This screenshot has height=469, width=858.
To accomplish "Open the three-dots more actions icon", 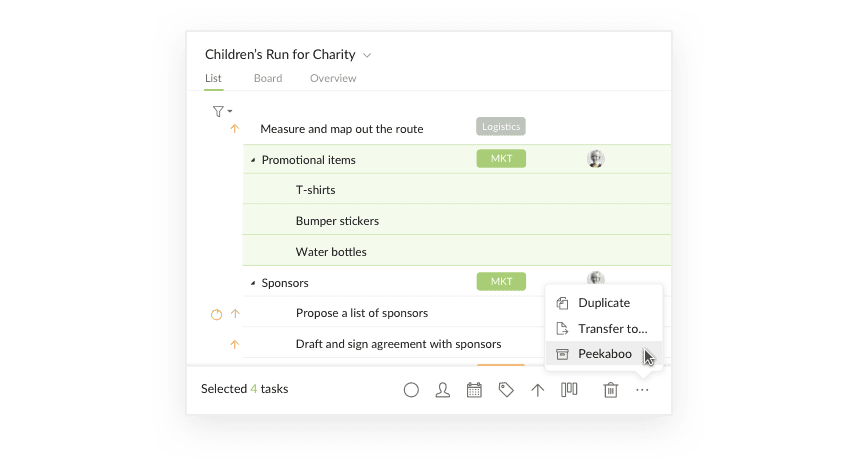I will [642, 390].
